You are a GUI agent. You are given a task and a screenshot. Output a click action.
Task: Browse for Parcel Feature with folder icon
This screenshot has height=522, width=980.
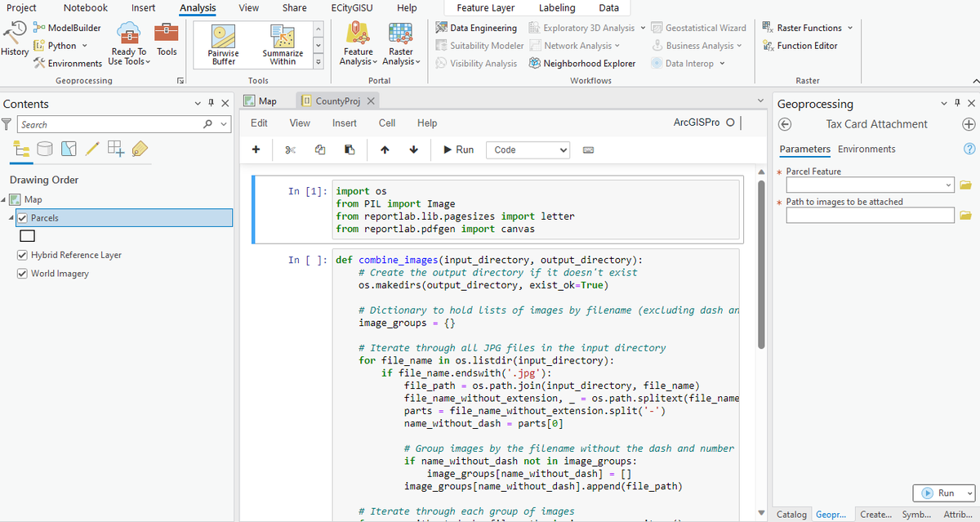pos(966,185)
